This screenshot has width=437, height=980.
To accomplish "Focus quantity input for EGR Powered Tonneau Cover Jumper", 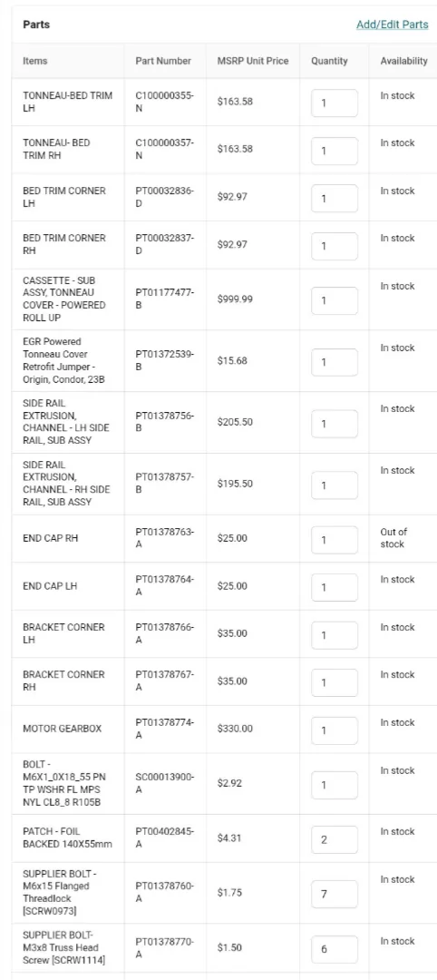I will (x=335, y=362).
